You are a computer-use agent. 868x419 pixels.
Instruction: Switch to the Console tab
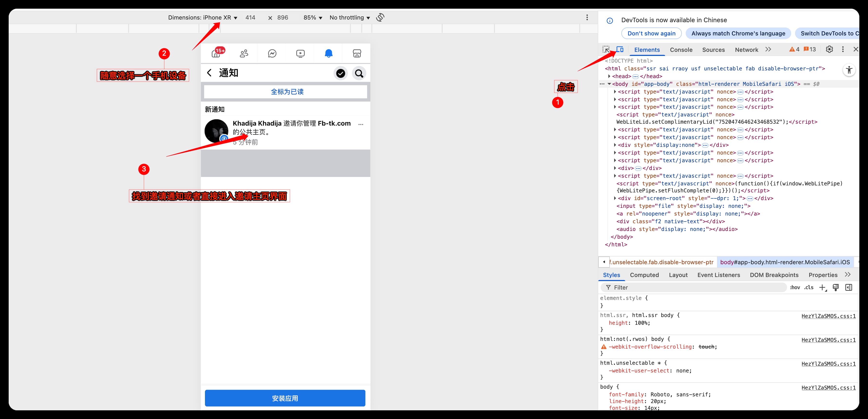click(681, 50)
